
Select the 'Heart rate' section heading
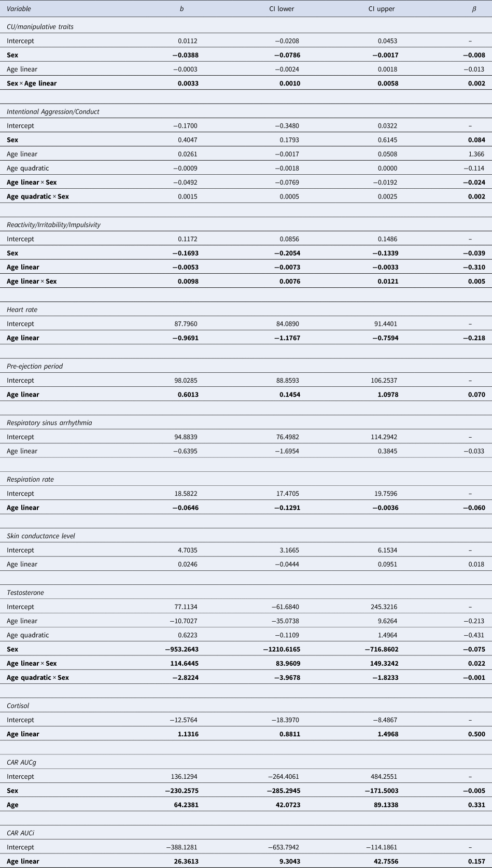[x=22, y=310]
